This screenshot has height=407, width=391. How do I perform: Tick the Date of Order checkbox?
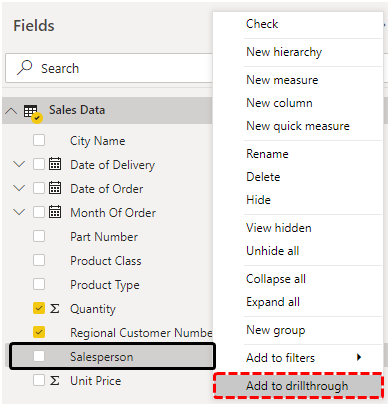coord(39,188)
